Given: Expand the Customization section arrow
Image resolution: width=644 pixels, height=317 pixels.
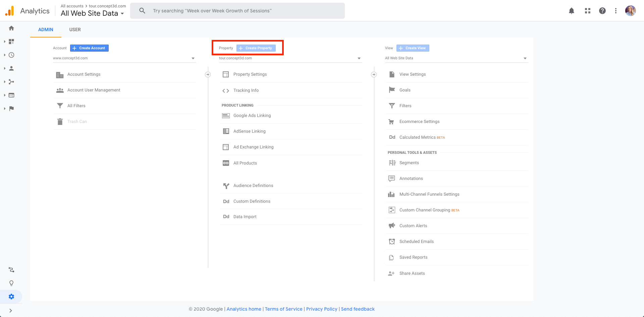Looking at the screenshot, I should [5, 42].
